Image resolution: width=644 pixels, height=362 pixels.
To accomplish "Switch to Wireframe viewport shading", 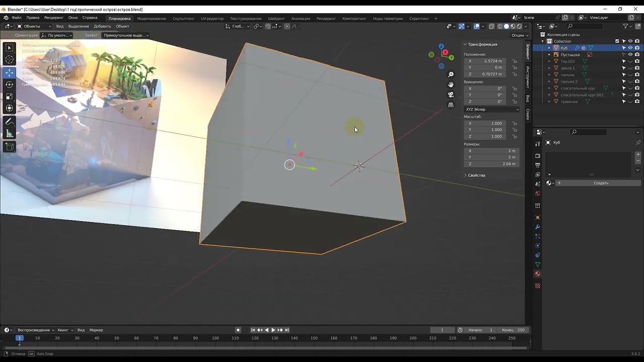I will click(x=500, y=26).
